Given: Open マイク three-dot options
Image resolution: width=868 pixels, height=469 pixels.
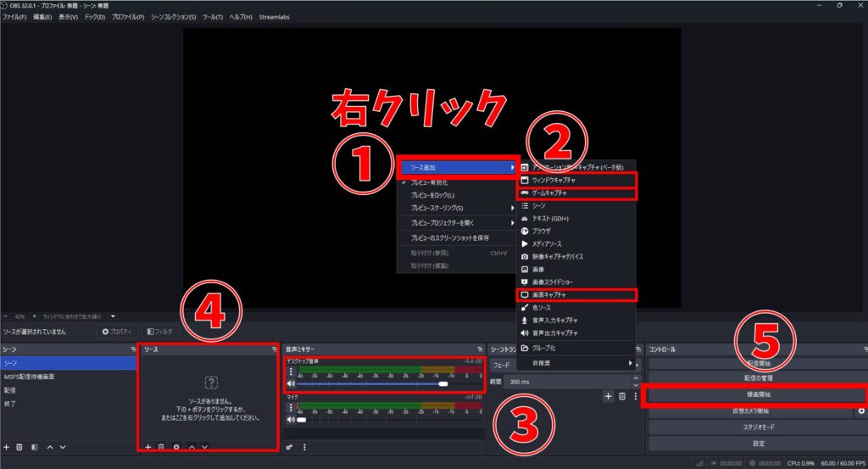Looking at the screenshot, I should (x=292, y=408).
